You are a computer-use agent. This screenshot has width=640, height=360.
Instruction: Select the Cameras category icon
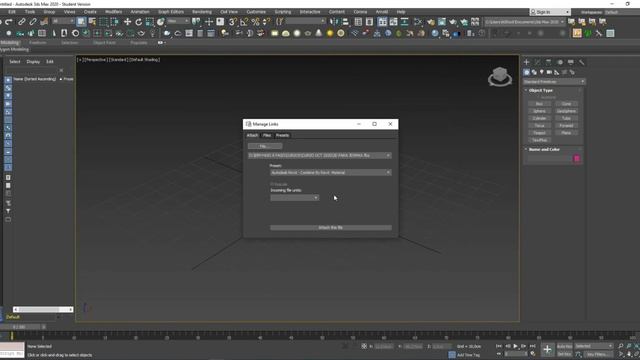tap(549, 72)
